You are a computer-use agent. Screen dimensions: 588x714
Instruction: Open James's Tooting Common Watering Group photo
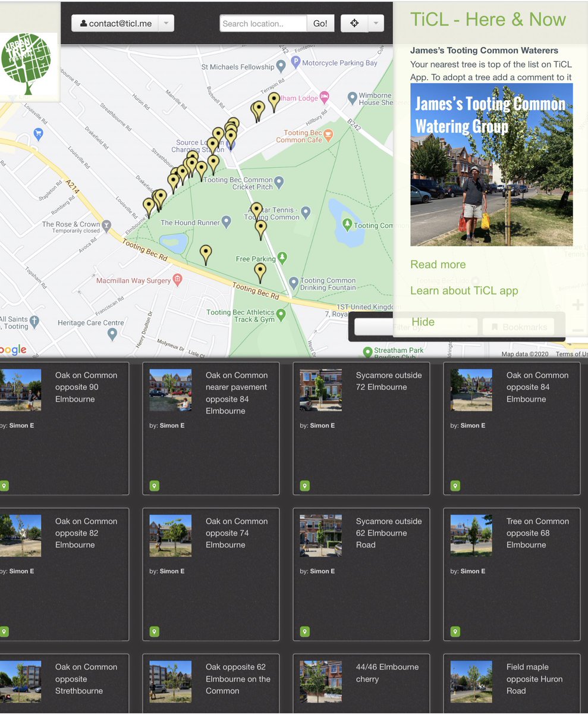point(492,164)
